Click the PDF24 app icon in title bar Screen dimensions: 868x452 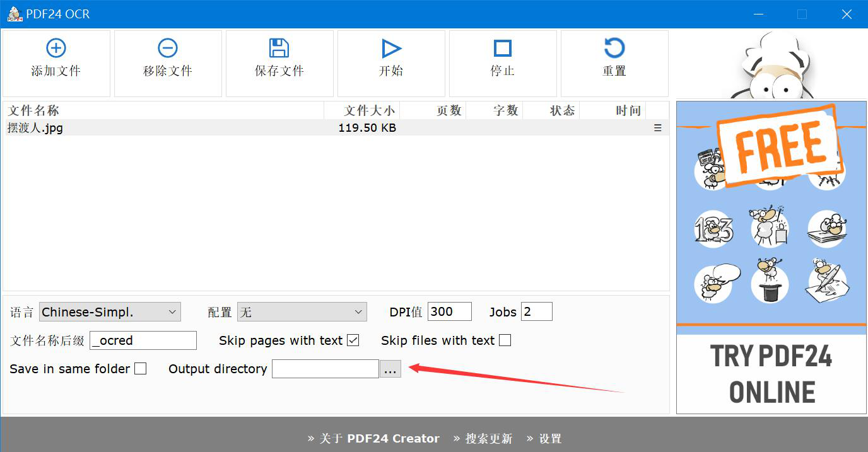coord(15,14)
